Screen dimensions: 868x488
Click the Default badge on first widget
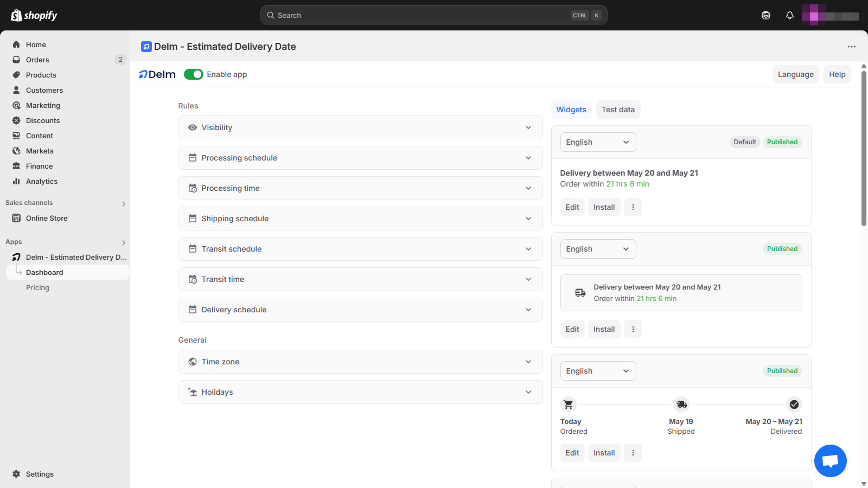point(744,142)
